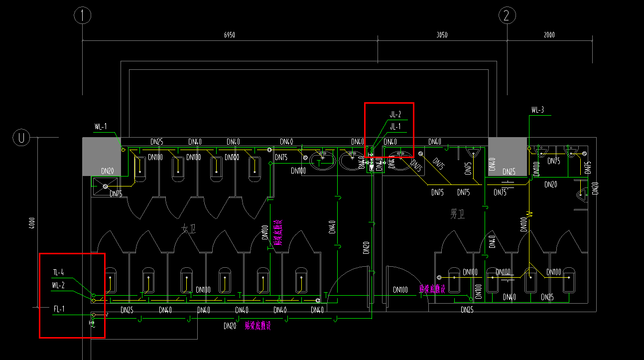Viewport: 644px width, 360px height.
Task: Select the WL-1 riser label
Action: [101, 127]
